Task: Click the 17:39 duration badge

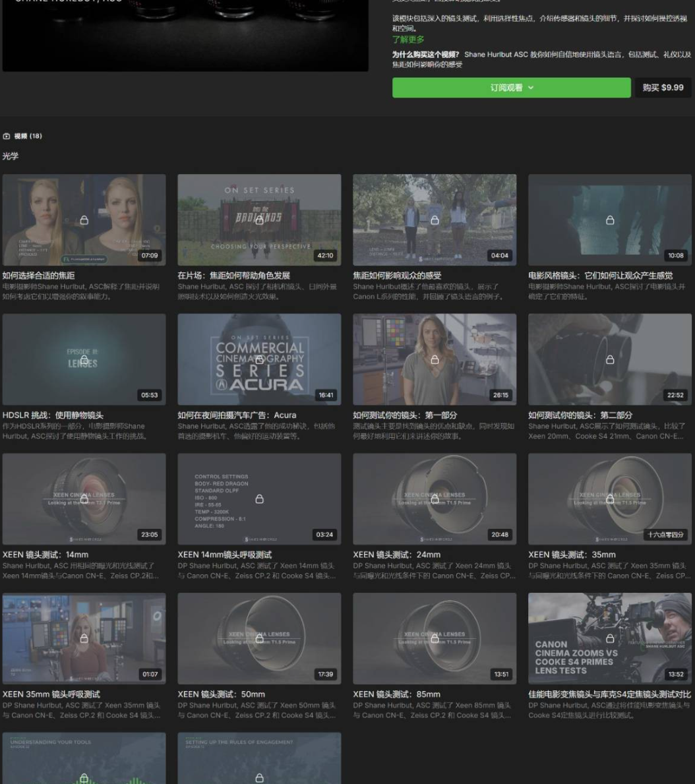Action: pos(326,674)
